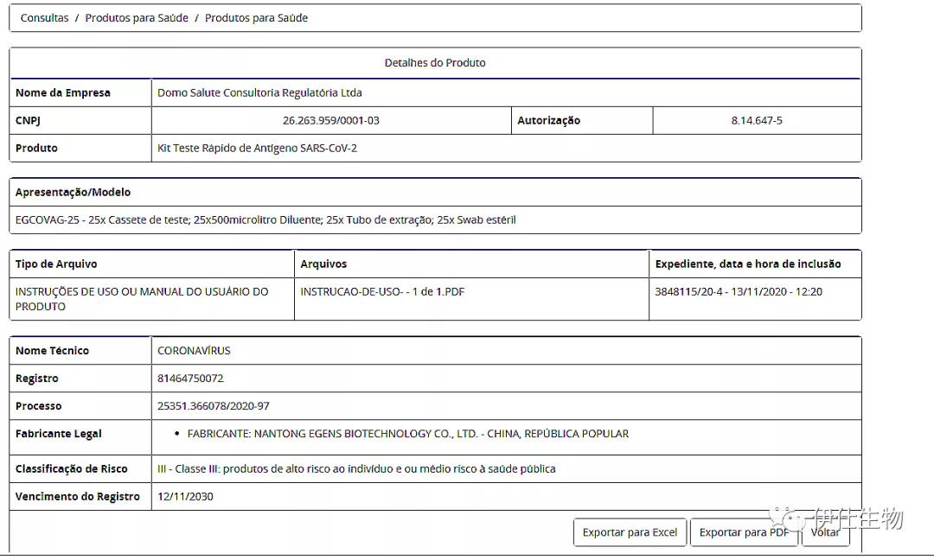Select the Classe III risk classification text
This screenshot has width=934, height=560.
(x=356, y=469)
